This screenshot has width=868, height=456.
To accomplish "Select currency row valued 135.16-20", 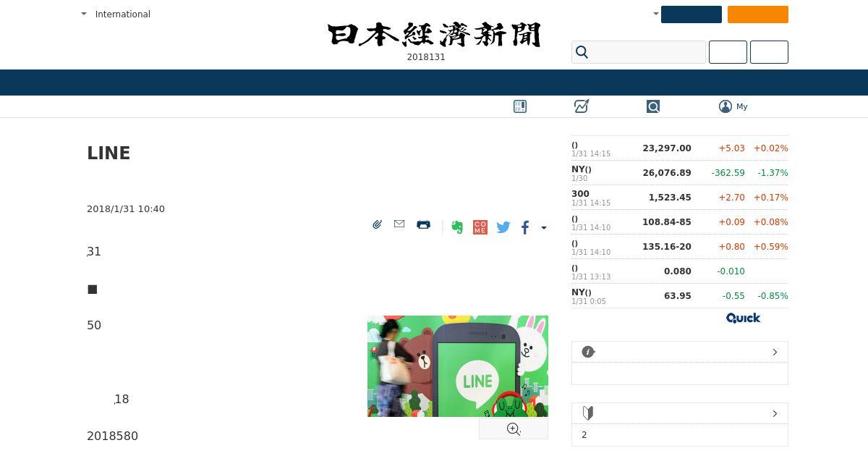I will pos(680,247).
